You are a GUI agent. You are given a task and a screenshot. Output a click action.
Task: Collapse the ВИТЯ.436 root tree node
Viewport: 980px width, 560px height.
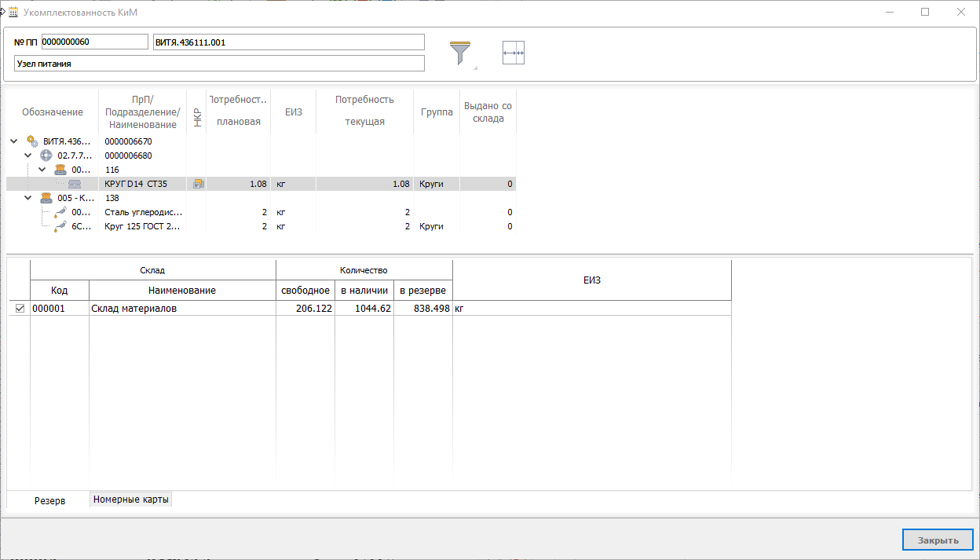tap(14, 141)
